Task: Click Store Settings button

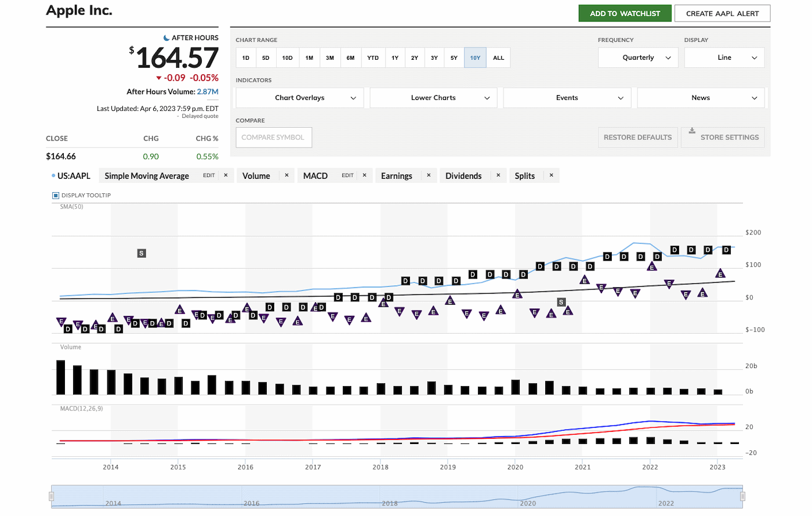Action: (x=723, y=138)
